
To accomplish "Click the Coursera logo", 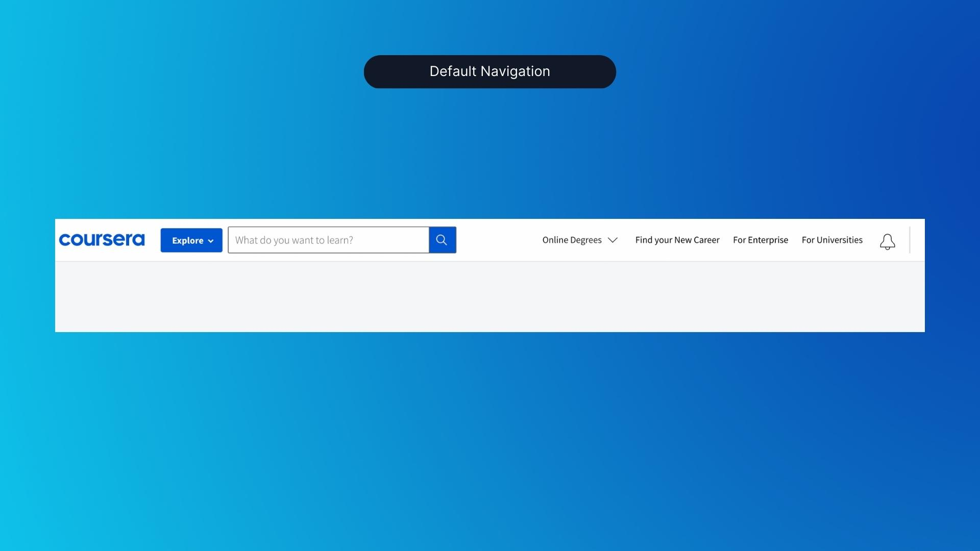I will (x=102, y=240).
